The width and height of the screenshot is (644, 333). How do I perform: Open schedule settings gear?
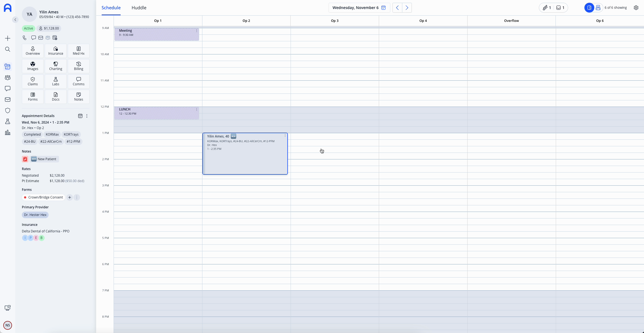click(636, 8)
